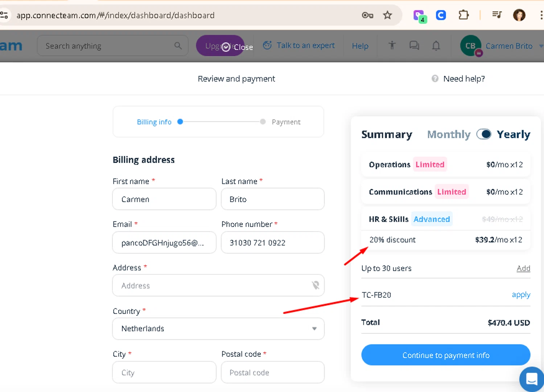Open the Country dropdown showing Netherlands
544x392 pixels.
tap(218, 329)
